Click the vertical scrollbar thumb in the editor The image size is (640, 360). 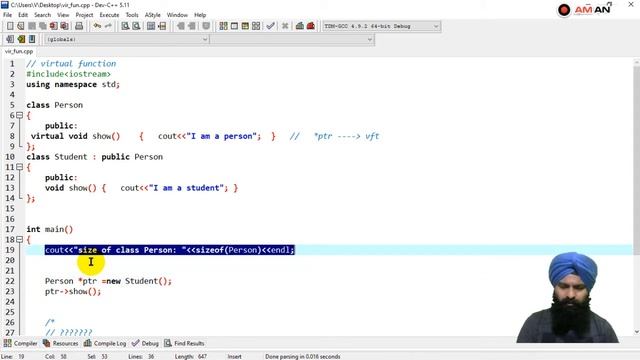(x=636, y=160)
